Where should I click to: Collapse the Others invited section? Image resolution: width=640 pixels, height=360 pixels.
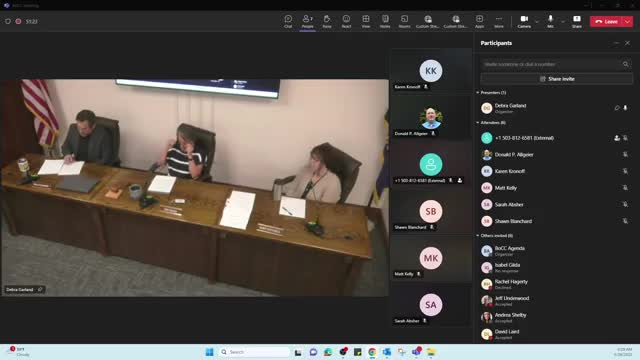[x=478, y=236]
